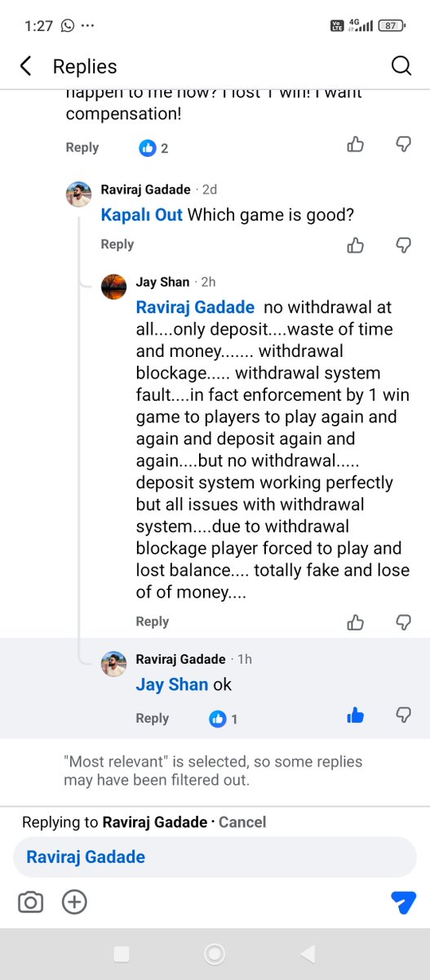
Task: Tap the plus circle attachment icon
Action: pyautogui.click(x=74, y=902)
